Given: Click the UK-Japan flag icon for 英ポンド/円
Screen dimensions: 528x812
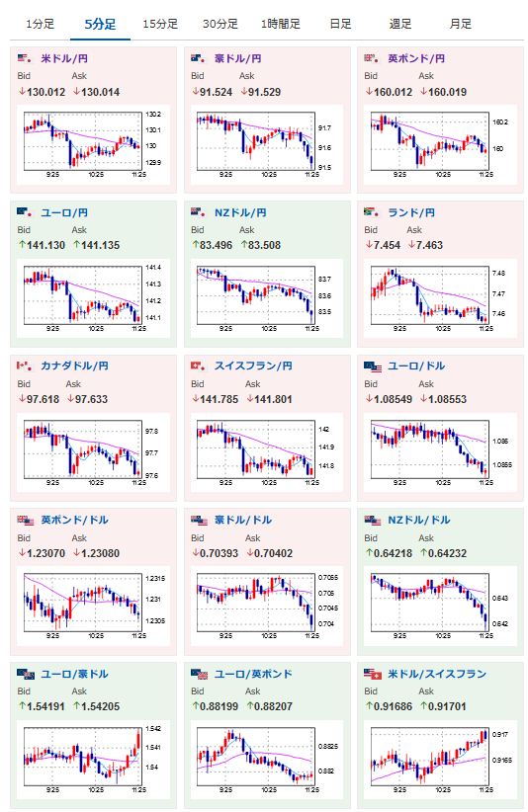Looking at the screenshot, I should point(372,58).
